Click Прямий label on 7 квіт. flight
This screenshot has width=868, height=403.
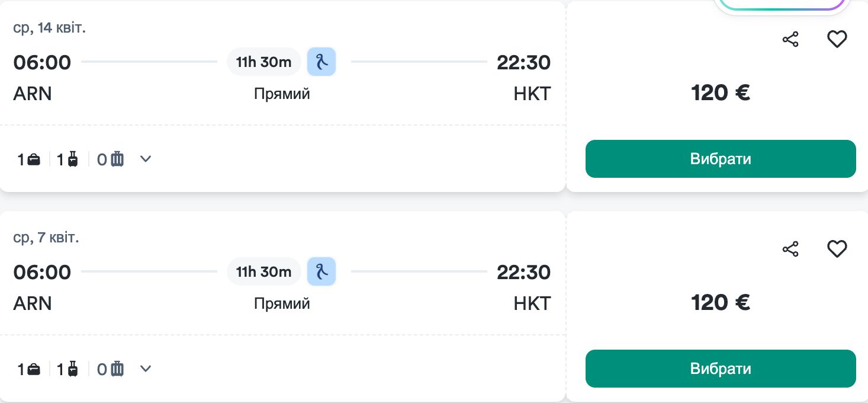tap(282, 304)
